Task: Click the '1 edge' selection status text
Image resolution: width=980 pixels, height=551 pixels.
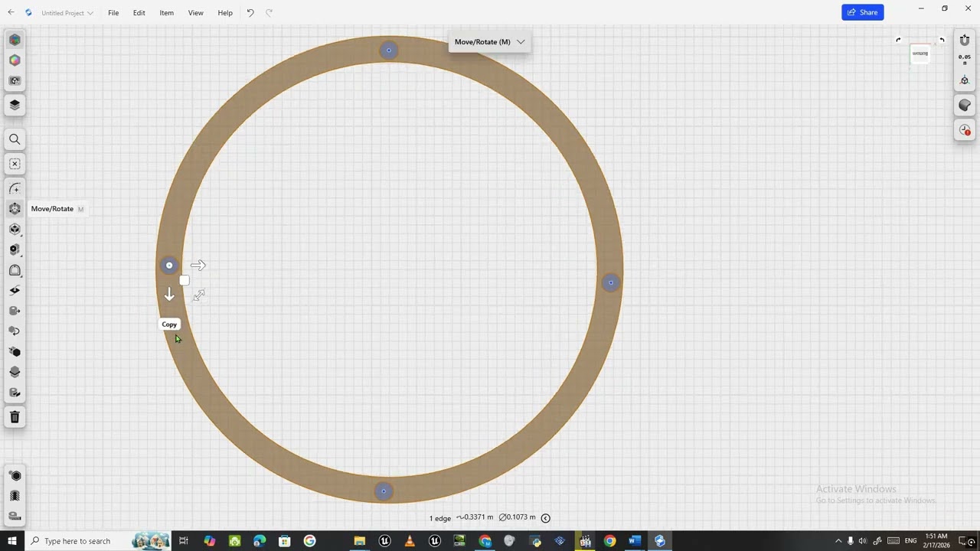Action: 440,519
